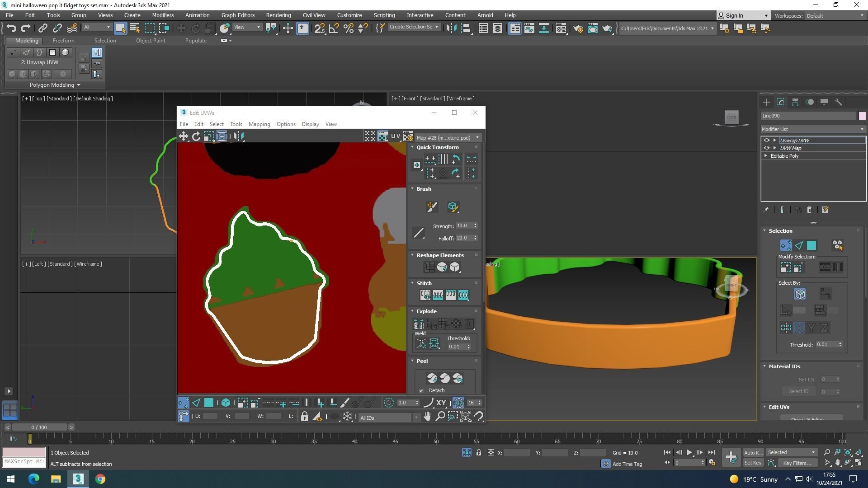Screen dimensions: 868x488
Task: Click Rotate tool in Edit UVWs toolbar
Action: click(196, 136)
